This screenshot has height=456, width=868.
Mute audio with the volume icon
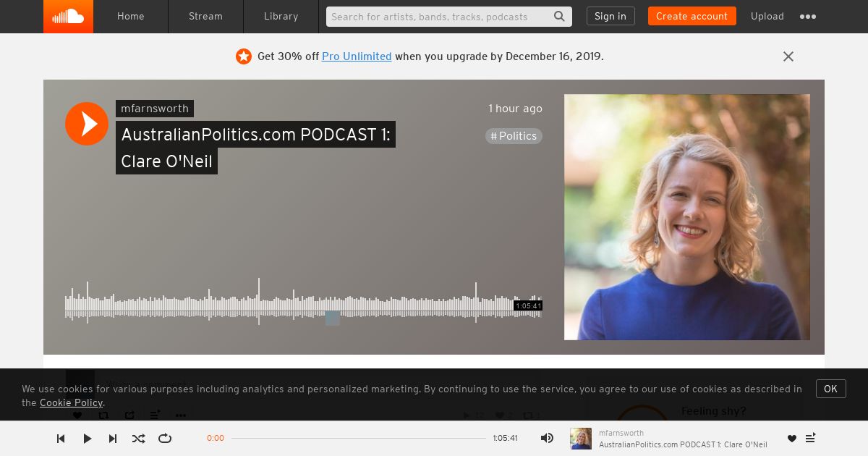[548, 438]
